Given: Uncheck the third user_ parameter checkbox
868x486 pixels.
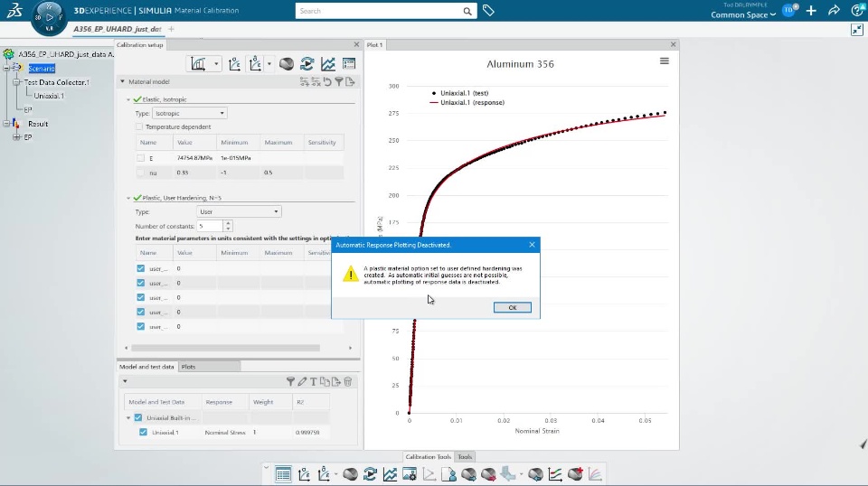Looking at the screenshot, I should [x=141, y=297].
